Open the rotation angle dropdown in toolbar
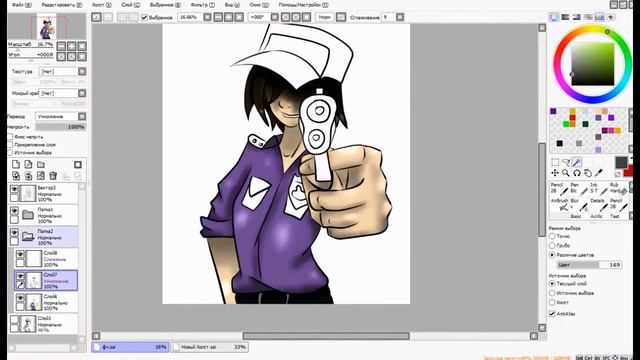The height and width of the screenshot is (360, 640). (275, 17)
